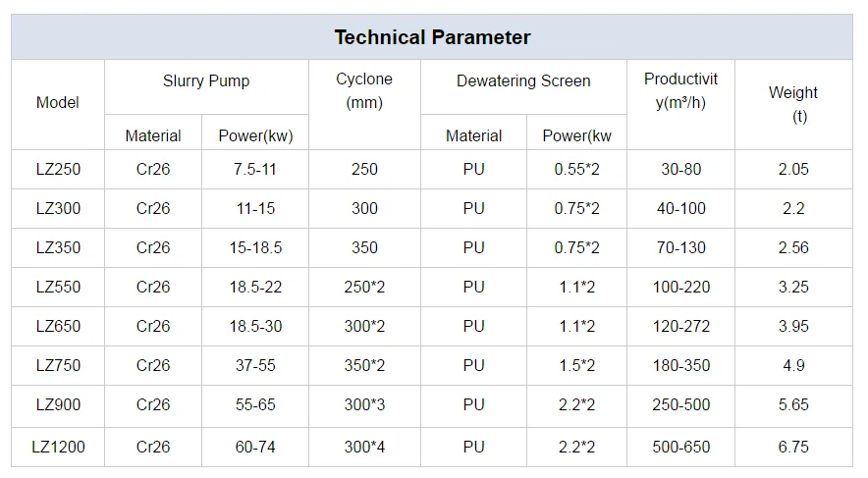
Task: Click the 55-65 power cell for LZ900
Action: coord(255,405)
